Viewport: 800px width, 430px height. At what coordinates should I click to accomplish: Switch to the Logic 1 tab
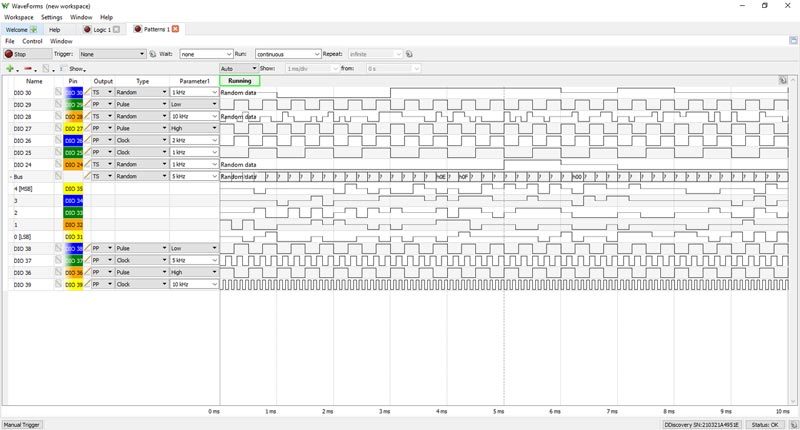pos(95,30)
